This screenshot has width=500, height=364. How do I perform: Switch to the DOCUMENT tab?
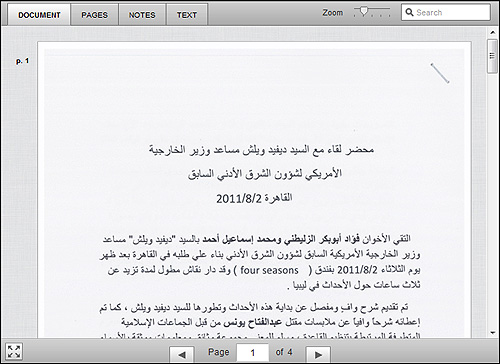(x=39, y=15)
